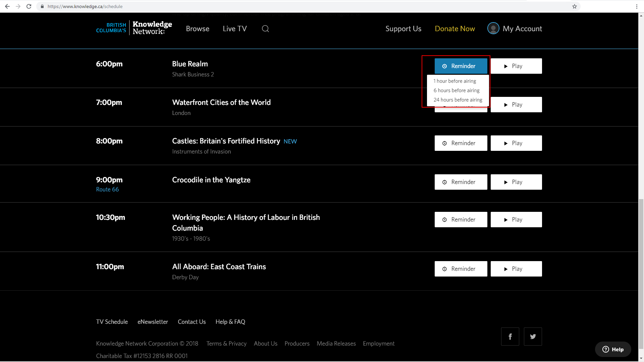This screenshot has width=644, height=362.
Task: Open the browser three-dot menu
Action: click(637, 6)
